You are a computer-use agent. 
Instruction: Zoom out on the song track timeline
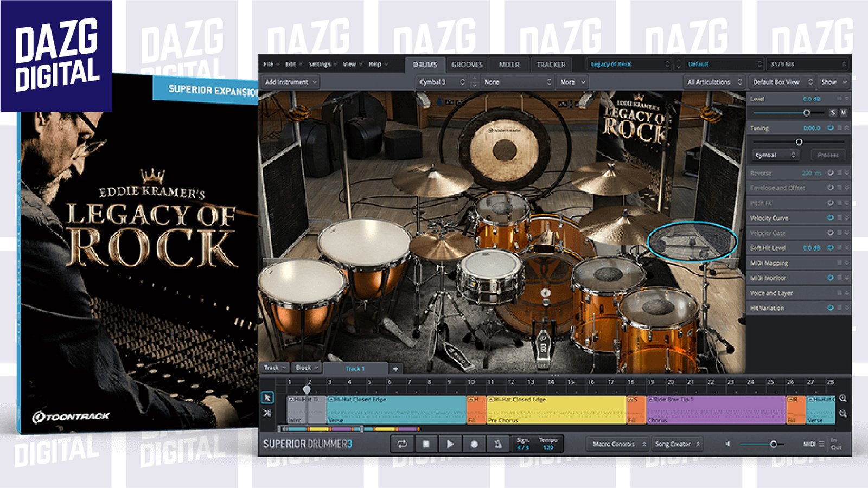click(843, 413)
